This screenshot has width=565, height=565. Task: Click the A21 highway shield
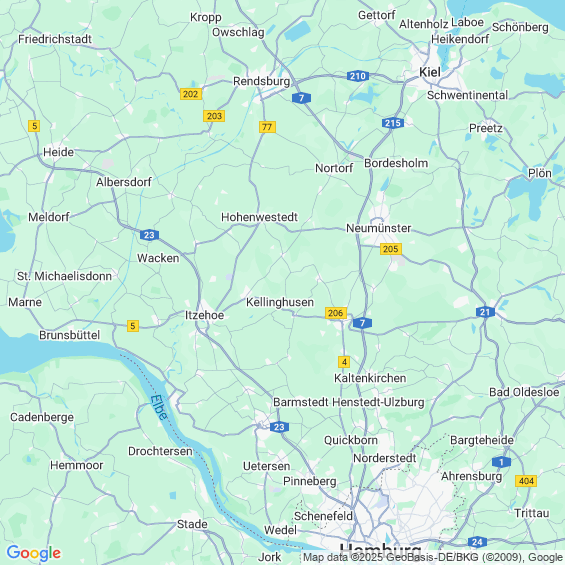[485, 312]
